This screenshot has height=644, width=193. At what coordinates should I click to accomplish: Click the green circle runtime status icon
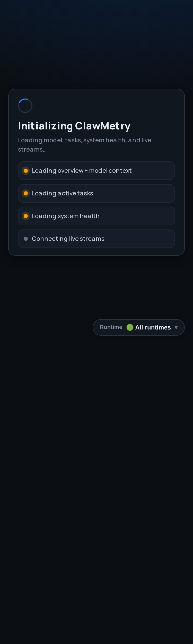(x=130, y=327)
